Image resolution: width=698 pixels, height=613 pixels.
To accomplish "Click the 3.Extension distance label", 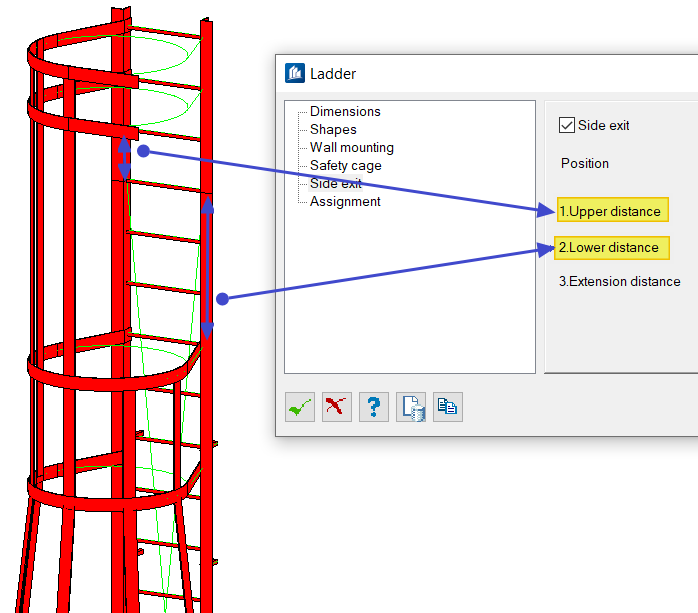I will (620, 281).
